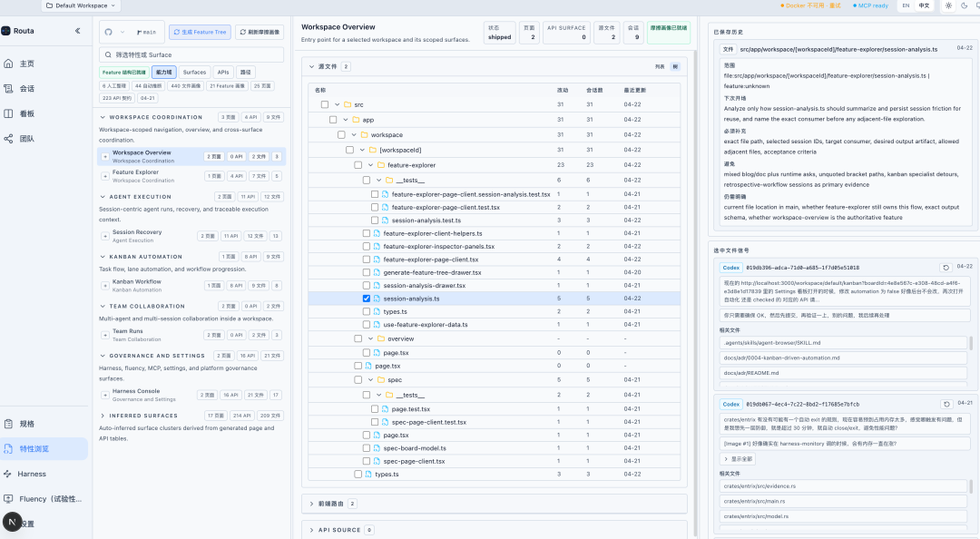Image resolution: width=980 pixels, height=539 pixels.
Task: Switch to light theme sun icon
Action: (948, 5)
